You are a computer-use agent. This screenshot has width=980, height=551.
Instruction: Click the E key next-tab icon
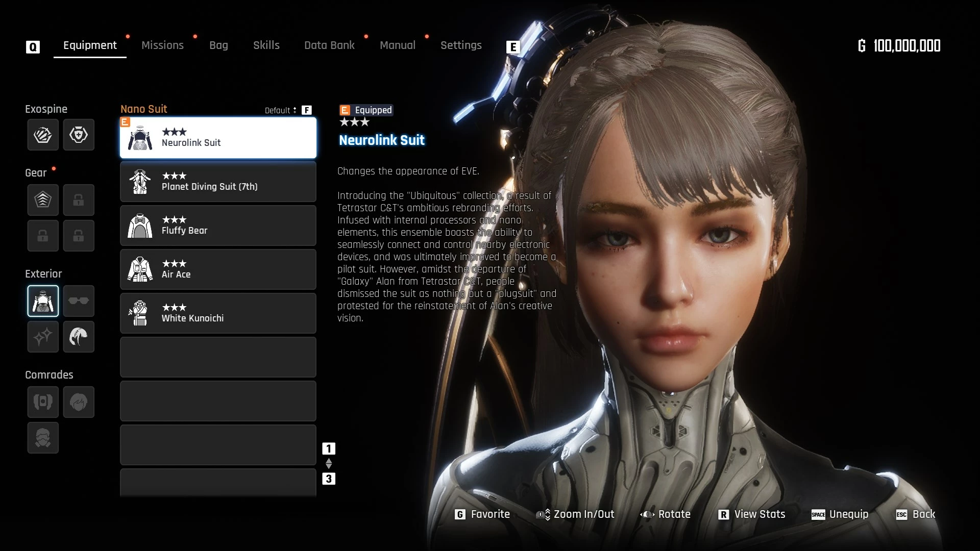(513, 47)
